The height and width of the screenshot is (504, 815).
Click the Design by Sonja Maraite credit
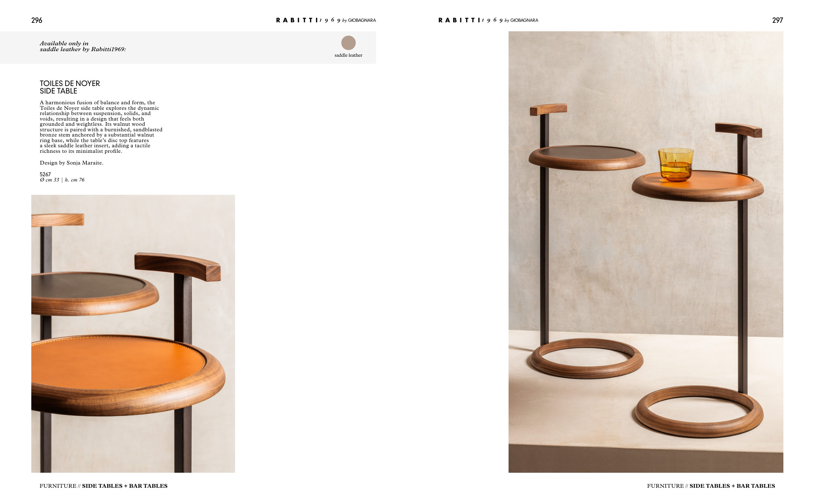[71, 163]
